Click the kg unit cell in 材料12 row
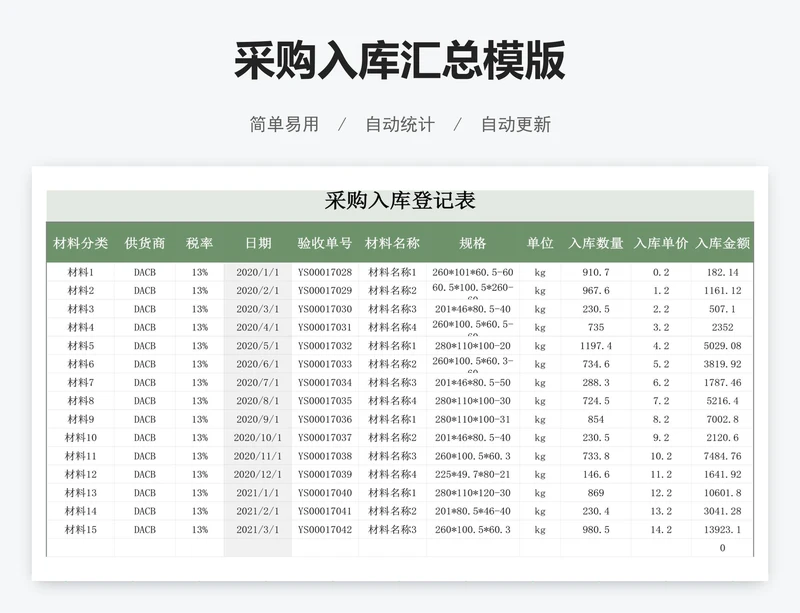The height and width of the screenshot is (613, 800). tap(540, 474)
